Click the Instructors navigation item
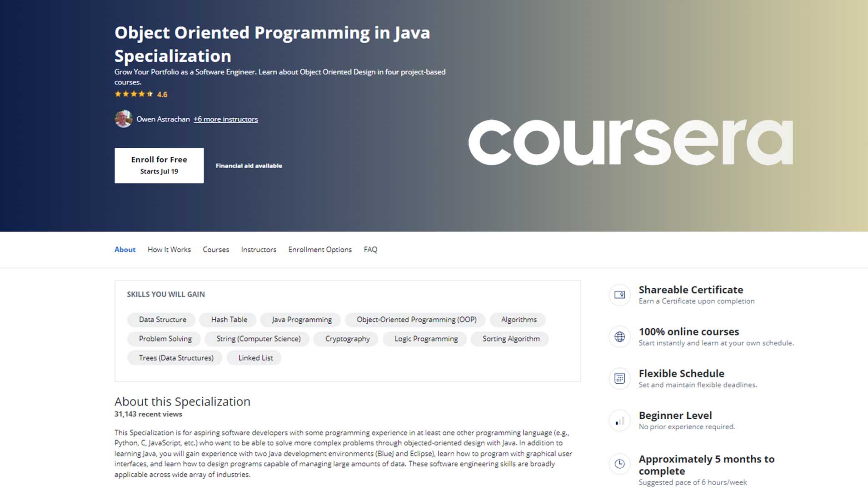The width and height of the screenshot is (868, 491). [x=258, y=250]
